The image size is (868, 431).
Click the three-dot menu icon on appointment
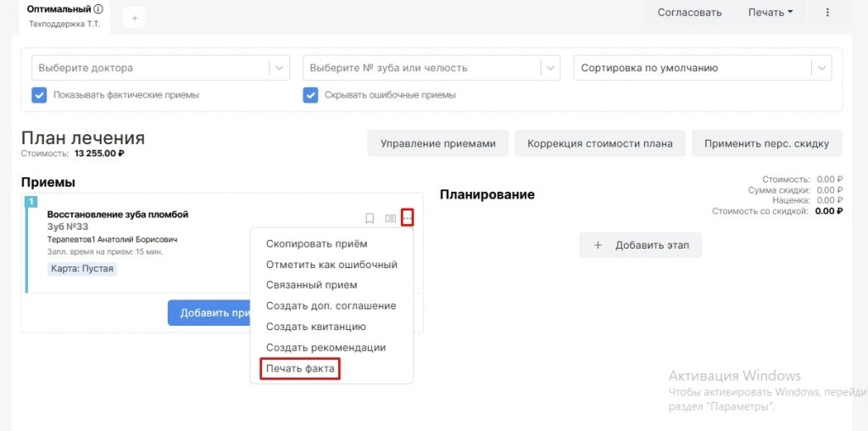[408, 218]
